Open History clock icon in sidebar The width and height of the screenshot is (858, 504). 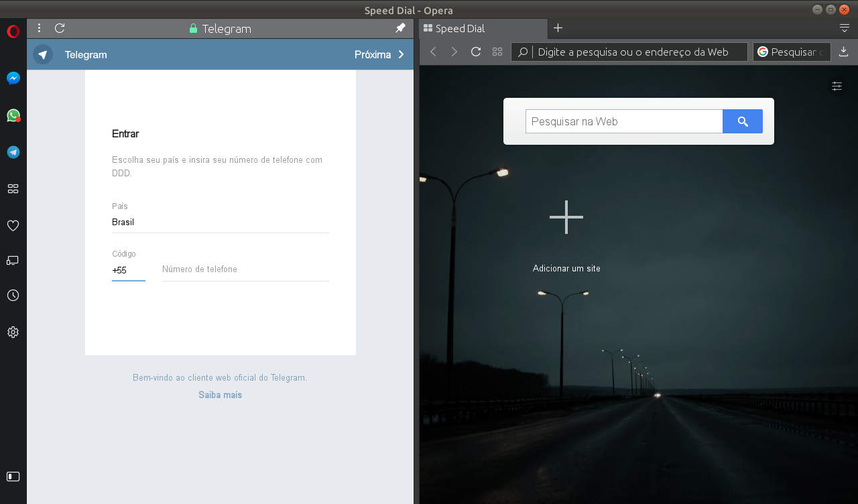point(13,295)
